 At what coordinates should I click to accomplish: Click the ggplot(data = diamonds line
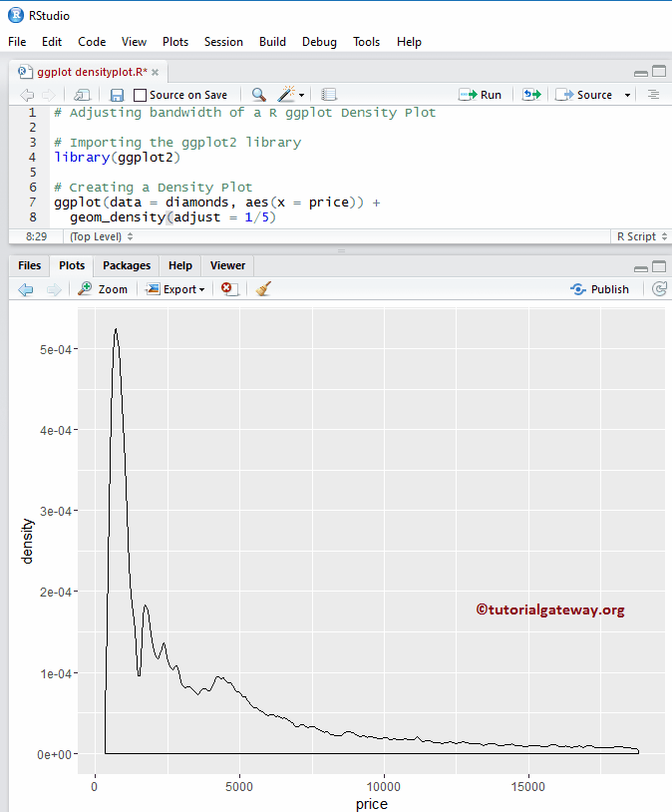click(x=217, y=202)
